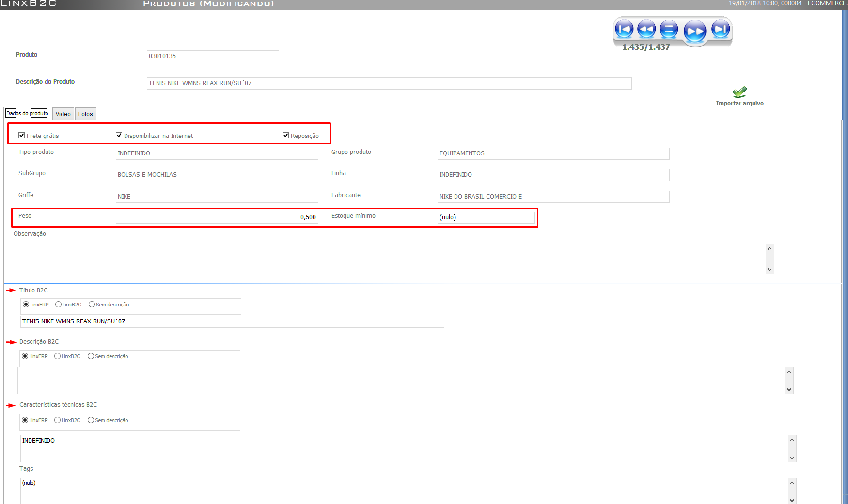Click inside the Descrição B2C text area
Viewport: 848px width, 504px height.
pos(401,381)
